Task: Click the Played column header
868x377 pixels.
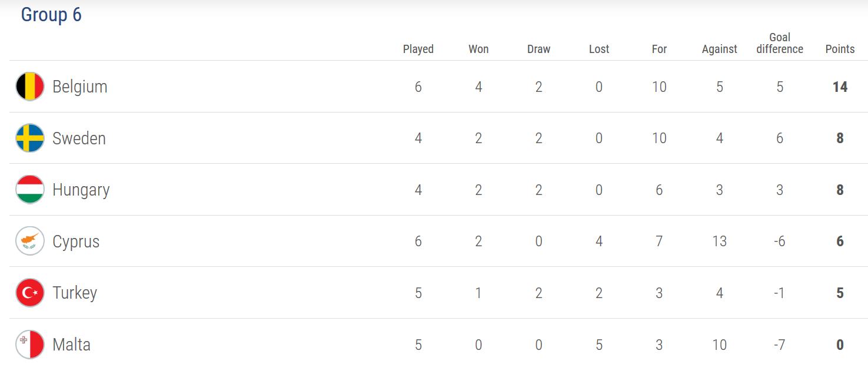Action: [x=418, y=49]
